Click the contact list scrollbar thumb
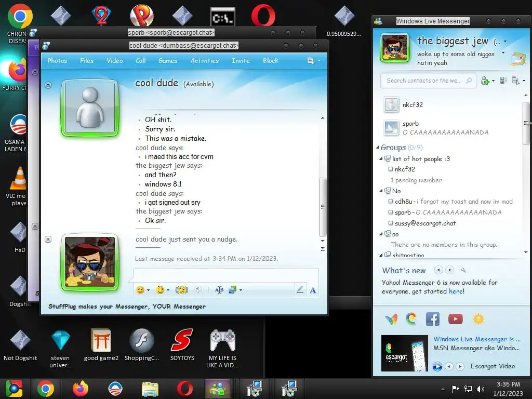The image size is (532, 399). pos(526,123)
